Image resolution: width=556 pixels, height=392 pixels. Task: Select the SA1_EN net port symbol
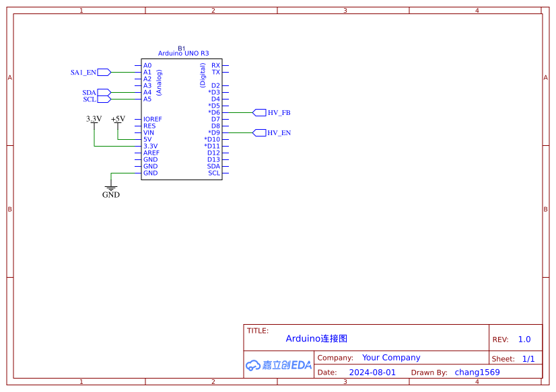(x=104, y=72)
